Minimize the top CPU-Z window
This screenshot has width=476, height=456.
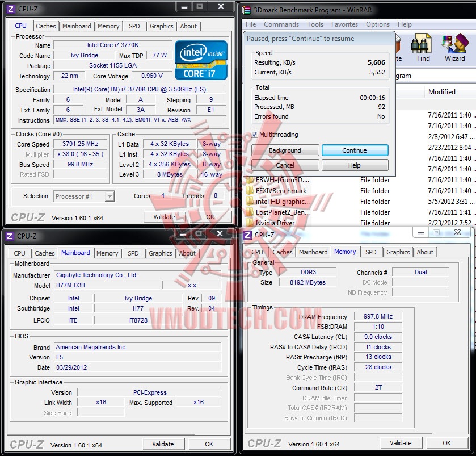pos(184,7)
